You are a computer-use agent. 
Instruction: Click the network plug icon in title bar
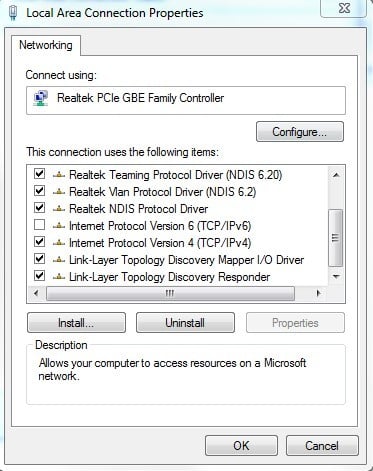[13, 13]
